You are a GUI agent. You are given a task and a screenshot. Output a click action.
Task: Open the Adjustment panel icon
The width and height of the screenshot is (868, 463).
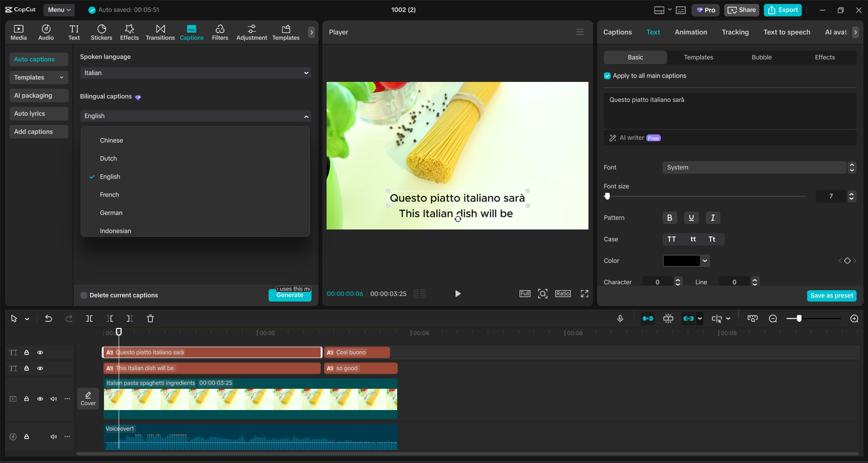pyautogui.click(x=251, y=32)
